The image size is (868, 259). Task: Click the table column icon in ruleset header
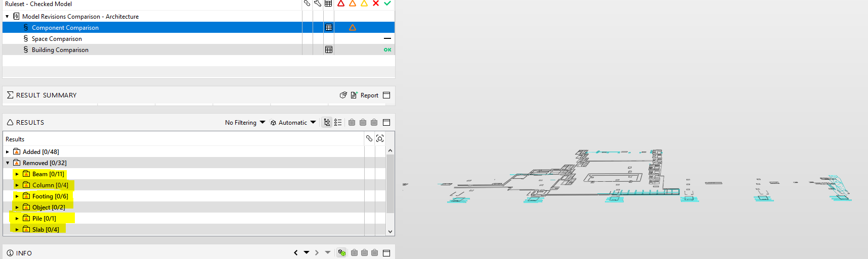[329, 4]
